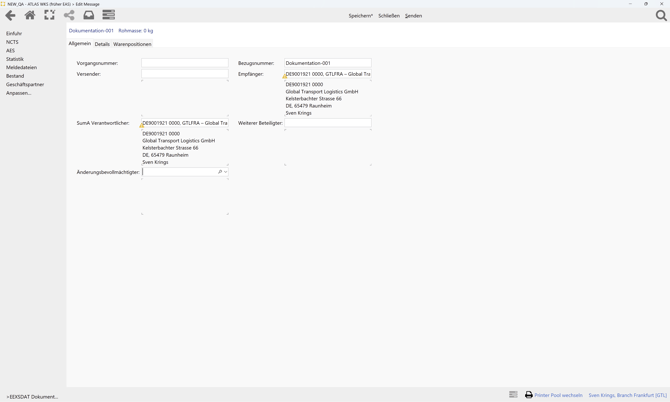Expand the Änderungsbevollmächtigter dropdown arrow
Image resolution: width=670 pixels, height=402 pixels.
pyautogui.click(x=226, y=172)
